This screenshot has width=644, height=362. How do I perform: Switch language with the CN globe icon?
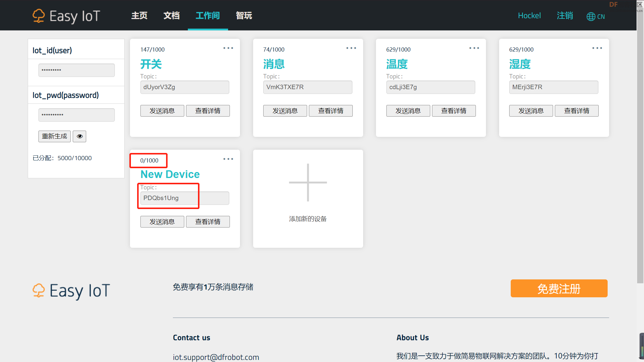pyautogui.click(x=596, y=16)
